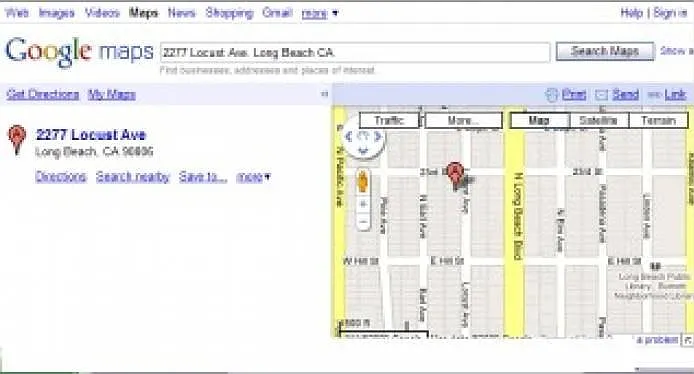
Task: Click the envelope icon next to Send
Action: coord(601,95)
